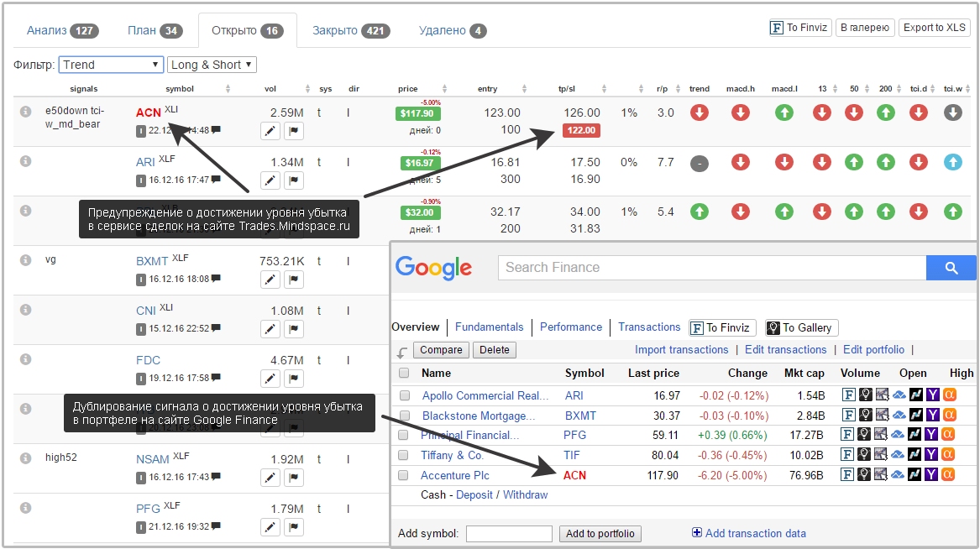
Task: Open Finviz icon in Apollo Commercial row
Action: coord(849,395)
